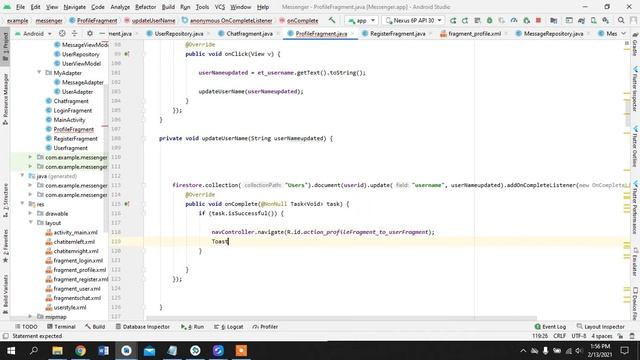Stop the running app with red square
Image resolution: width=640 pixels, height=360 pixels.
(x=538, y=20)
